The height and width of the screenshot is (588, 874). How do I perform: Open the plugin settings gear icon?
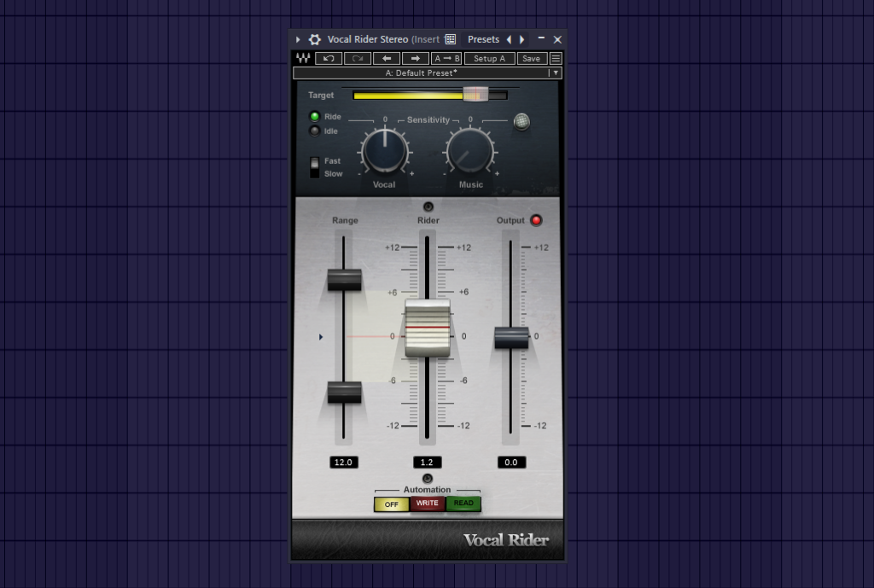(x=314, y=39)
